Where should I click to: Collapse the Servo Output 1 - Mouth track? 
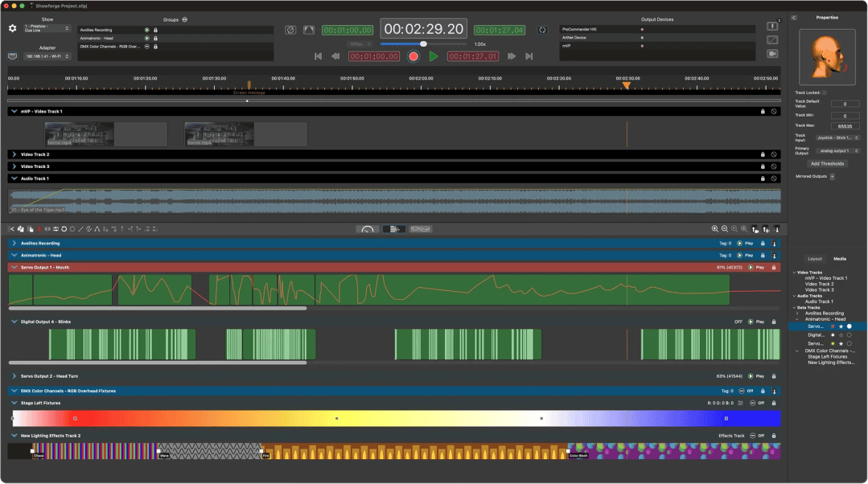tap(14, 268)
